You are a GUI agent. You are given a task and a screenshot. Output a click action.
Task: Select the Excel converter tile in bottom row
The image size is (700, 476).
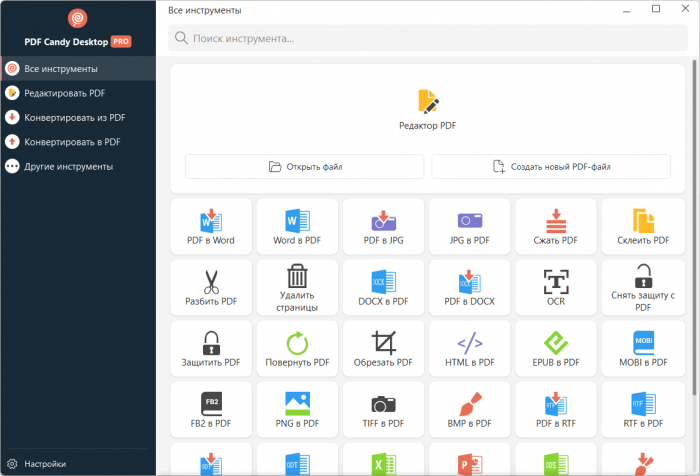coord(383,459)
